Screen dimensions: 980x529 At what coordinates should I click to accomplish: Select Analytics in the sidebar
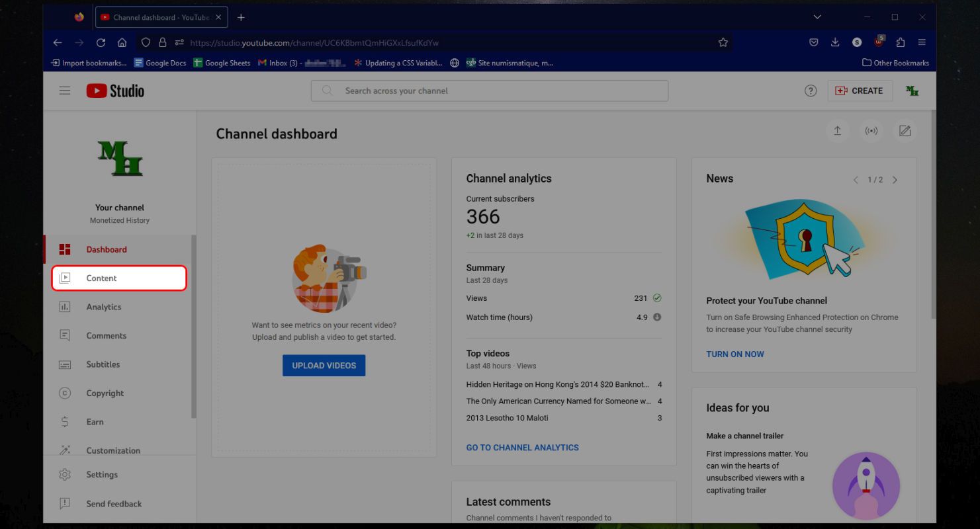point(104,307)
